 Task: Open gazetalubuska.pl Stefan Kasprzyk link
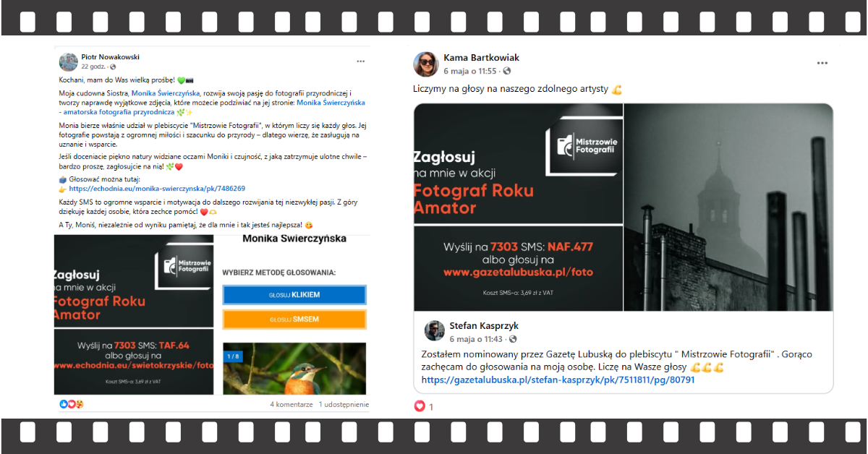558,380
